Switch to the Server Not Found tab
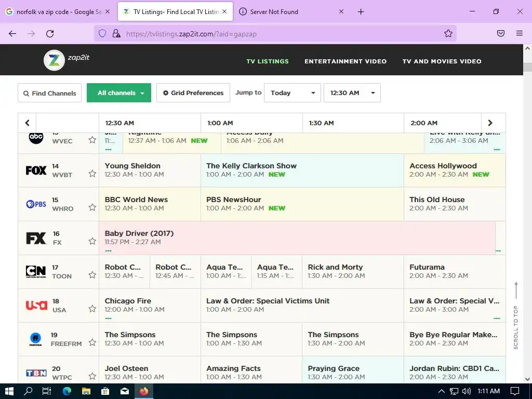 pyautogui.click(x=292, y=11)
